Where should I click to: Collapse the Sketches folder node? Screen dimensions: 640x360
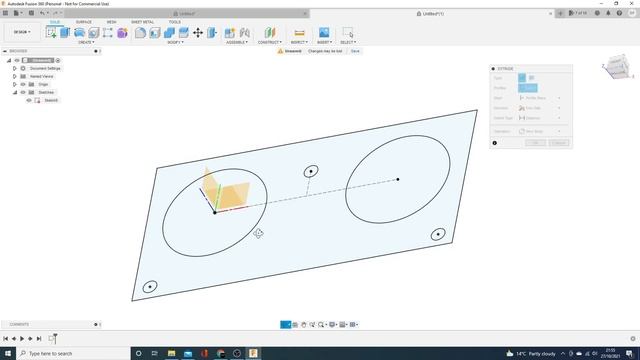pos(15,92)
